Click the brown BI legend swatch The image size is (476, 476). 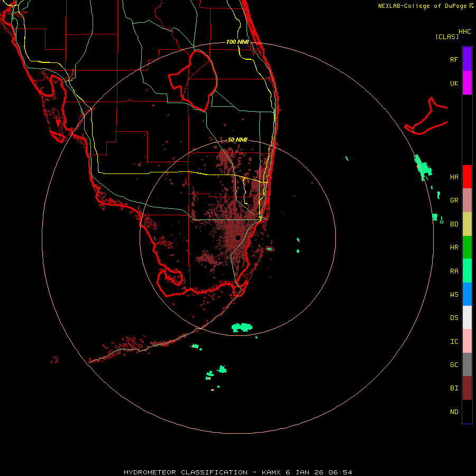[x=467, y=388]
